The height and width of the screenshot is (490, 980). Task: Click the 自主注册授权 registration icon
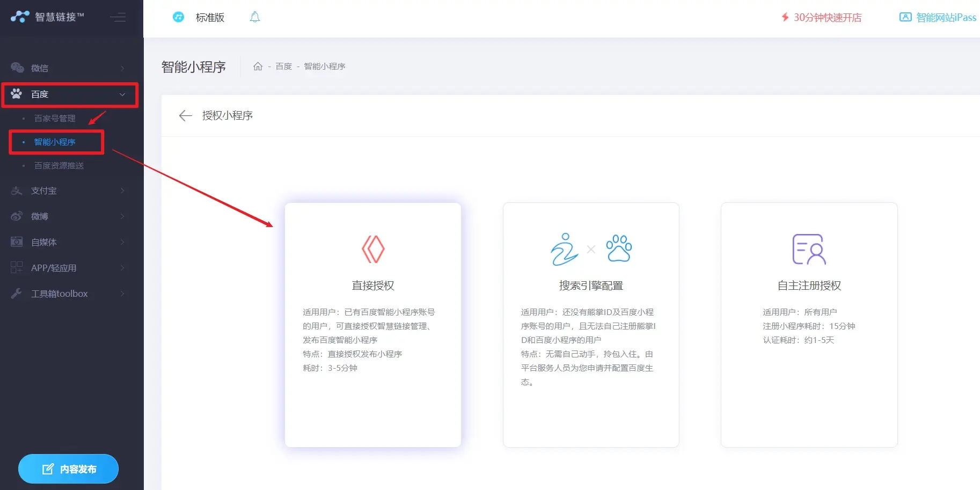809,249
